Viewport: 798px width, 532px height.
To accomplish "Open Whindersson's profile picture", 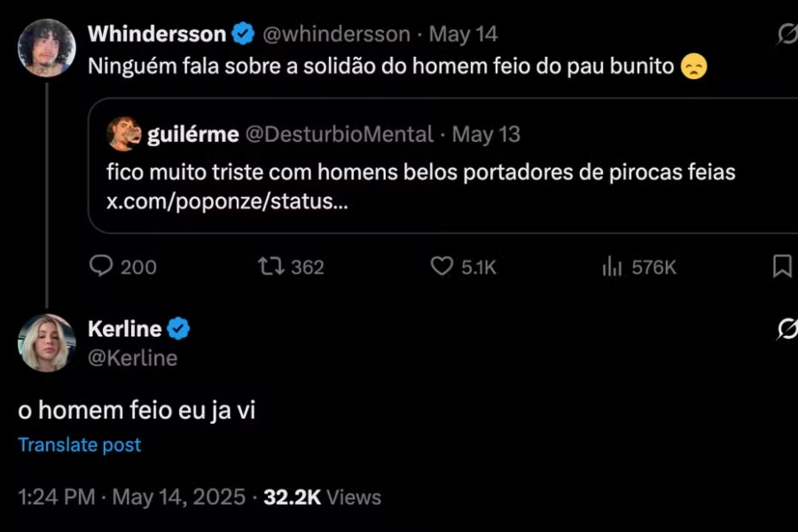I will click(47, 48).
